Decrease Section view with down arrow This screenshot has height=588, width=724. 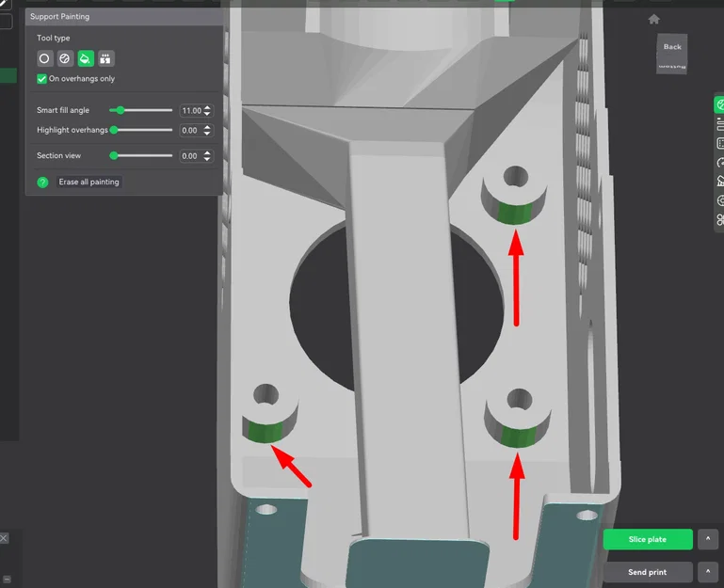click(207, 159)
